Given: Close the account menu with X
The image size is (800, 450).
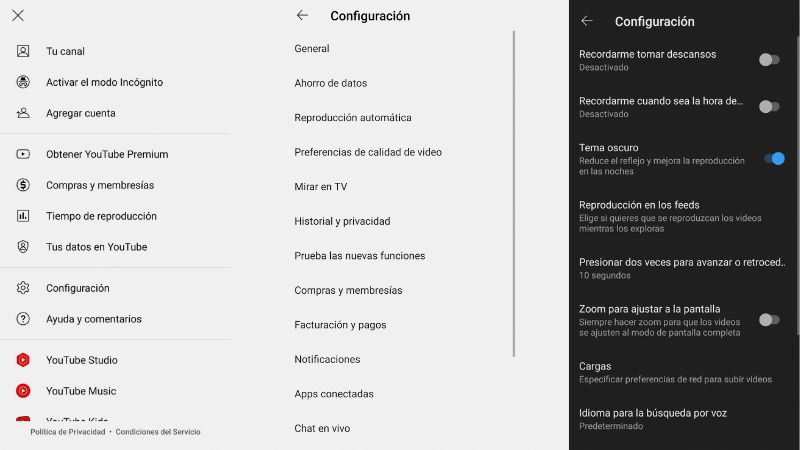Looking at the screenshot, I should pyautogui.click(x=18, y=16).
